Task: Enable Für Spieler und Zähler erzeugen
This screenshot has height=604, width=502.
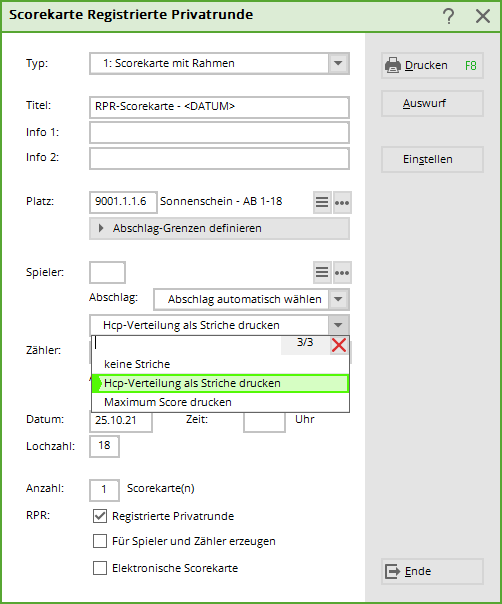Action: coord(100,541)
